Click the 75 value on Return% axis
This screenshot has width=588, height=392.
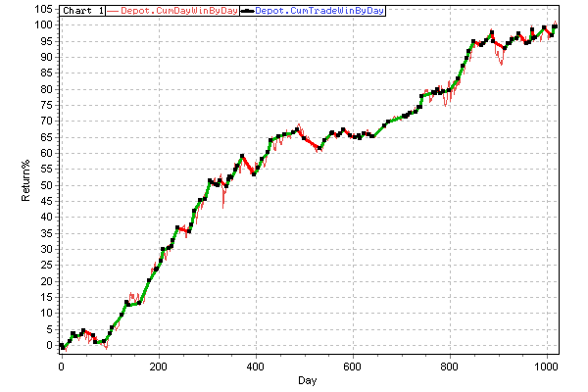pyautogui.click(x=46, y=105)
